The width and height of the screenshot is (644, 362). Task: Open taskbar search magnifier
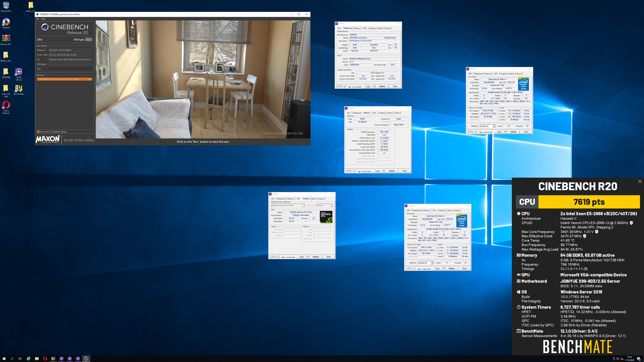pos(12,358)
